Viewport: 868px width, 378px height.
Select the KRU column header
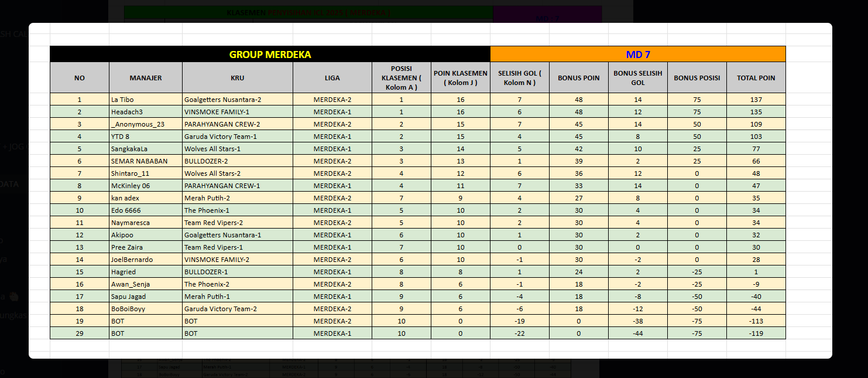click(x=238, y=78)
